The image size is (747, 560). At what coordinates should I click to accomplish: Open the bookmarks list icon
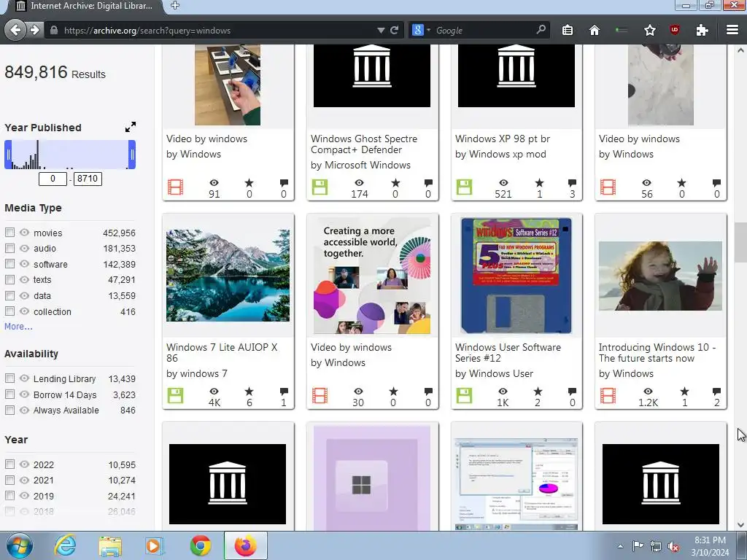click(x=568, y=30)
